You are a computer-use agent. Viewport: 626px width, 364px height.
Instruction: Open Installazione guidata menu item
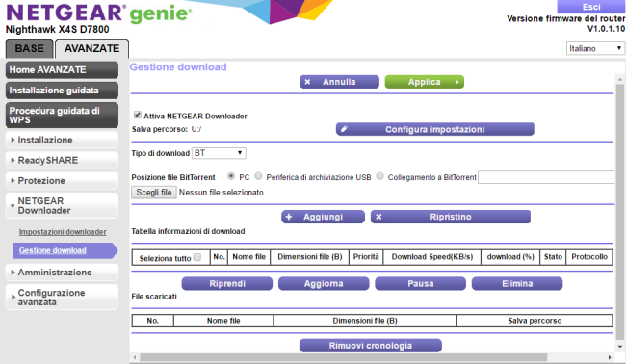(62, 91)
